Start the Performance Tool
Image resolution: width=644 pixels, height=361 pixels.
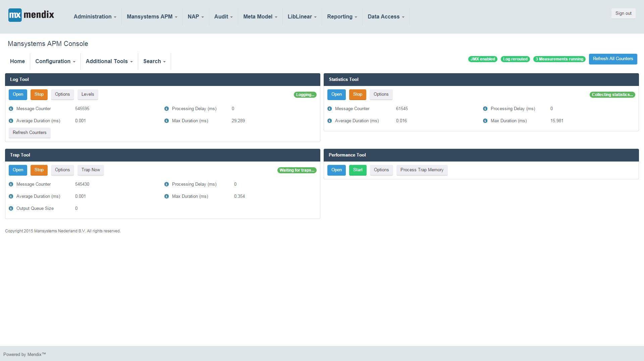click(x=358, y=170)
